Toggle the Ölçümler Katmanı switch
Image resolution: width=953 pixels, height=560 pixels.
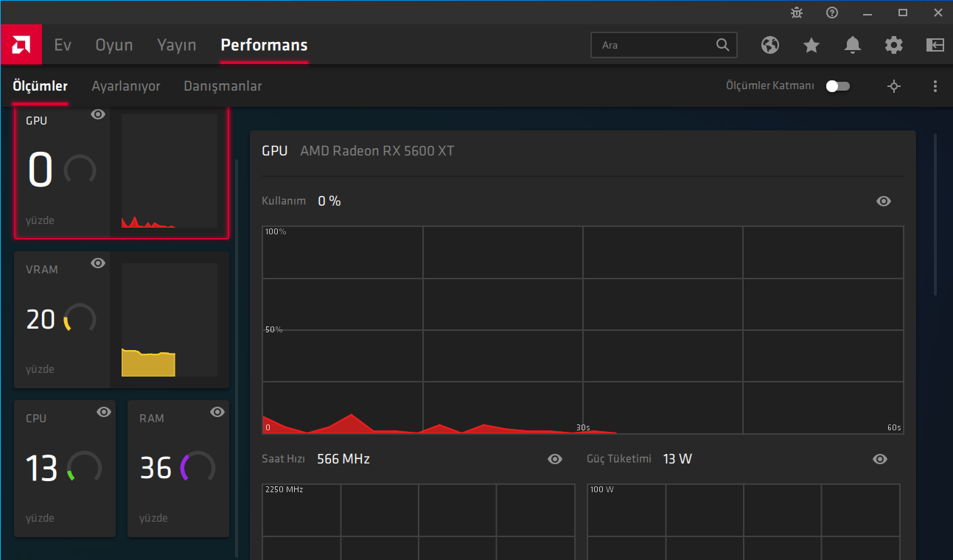[x=838, y=86]
